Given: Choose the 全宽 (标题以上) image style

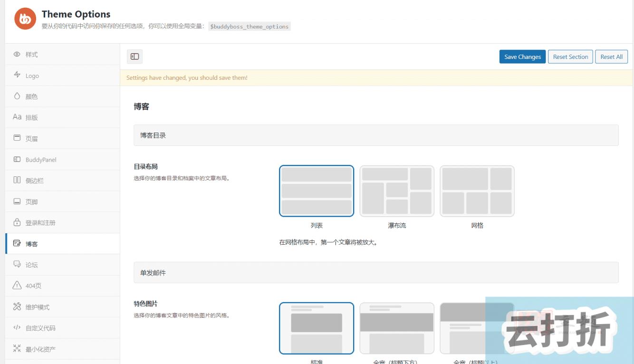Looking at the screenshot, I should (x=477, y=328).
